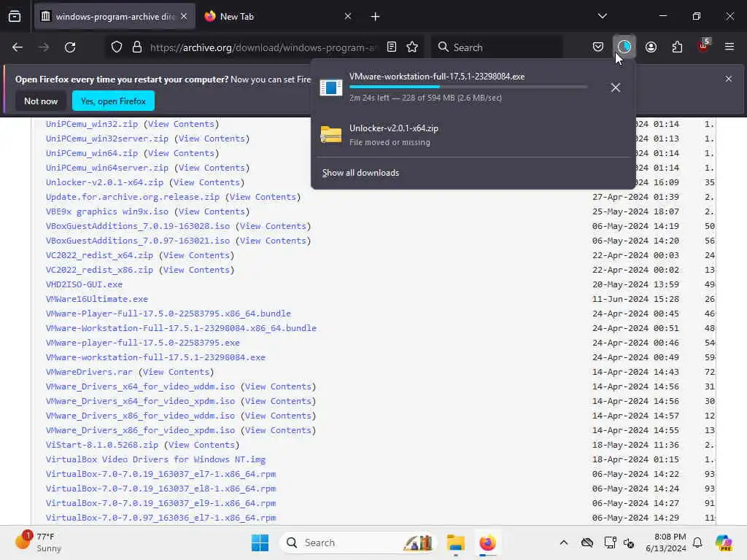
Task: Download VMWare16Ultimate.exe
Action: (x=97, y=299)
